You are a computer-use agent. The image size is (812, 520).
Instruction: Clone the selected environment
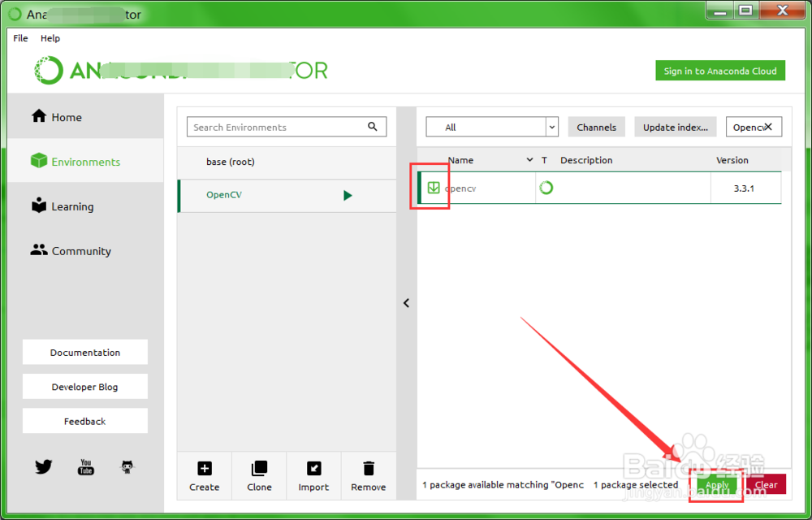point(259,476)
